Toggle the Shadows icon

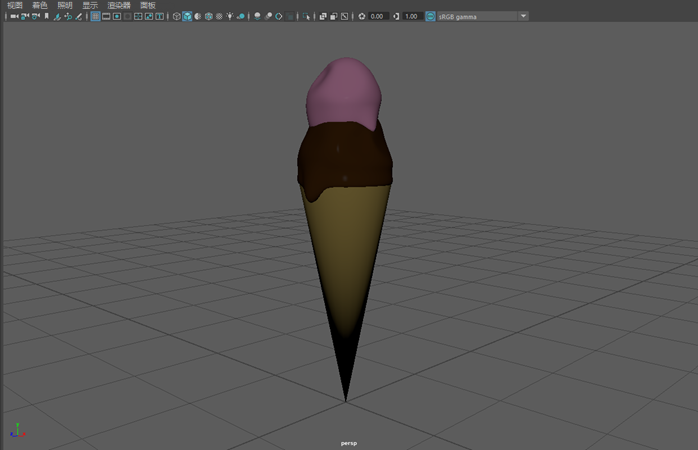click(240, 16)
